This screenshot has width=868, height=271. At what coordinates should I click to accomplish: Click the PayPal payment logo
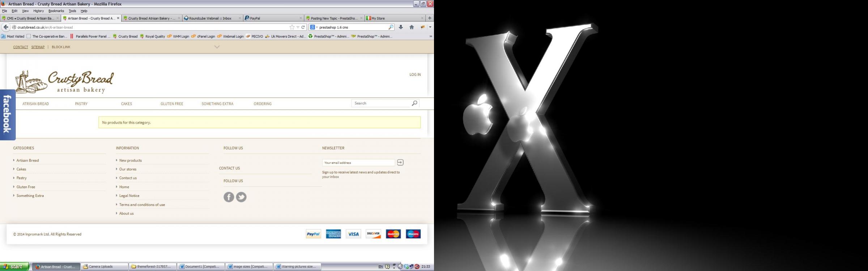(x=314, y=234)
